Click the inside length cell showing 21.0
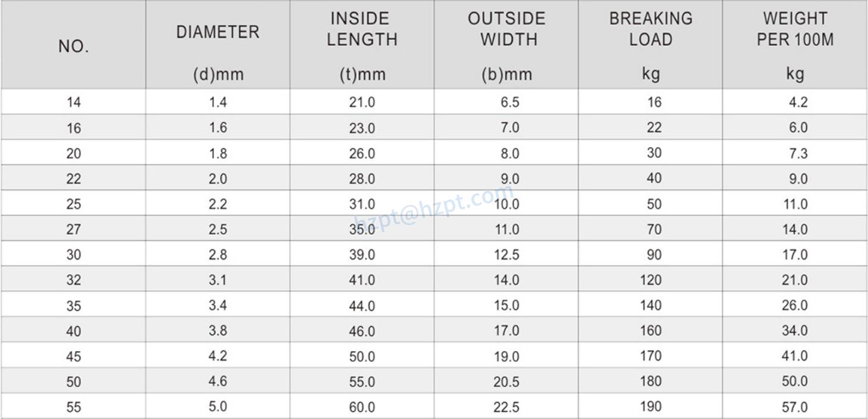The height and width of the screenshot is (419, 868). 362,103
